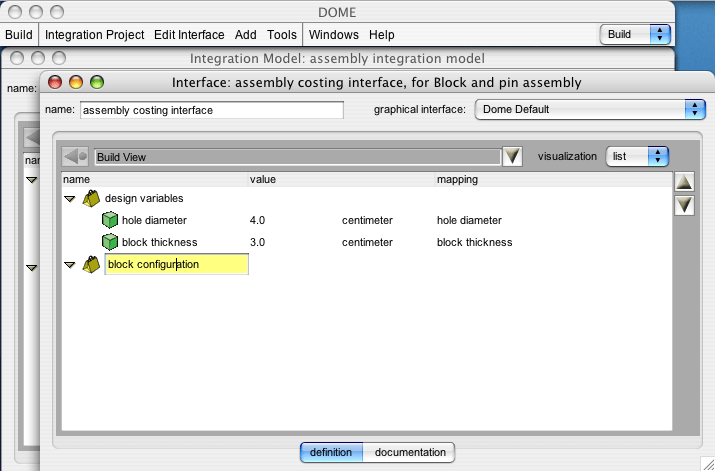Open the Edit Interface menu

[189, 35]
